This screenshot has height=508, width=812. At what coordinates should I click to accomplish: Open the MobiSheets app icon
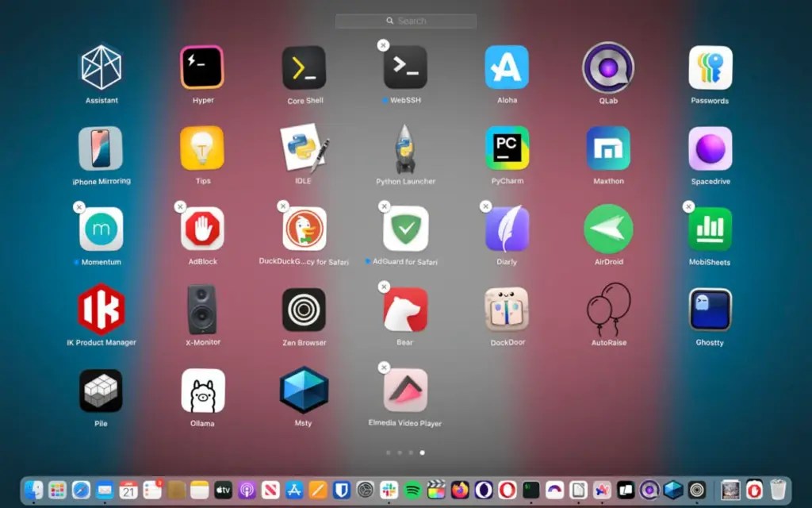tap(710, 229)
